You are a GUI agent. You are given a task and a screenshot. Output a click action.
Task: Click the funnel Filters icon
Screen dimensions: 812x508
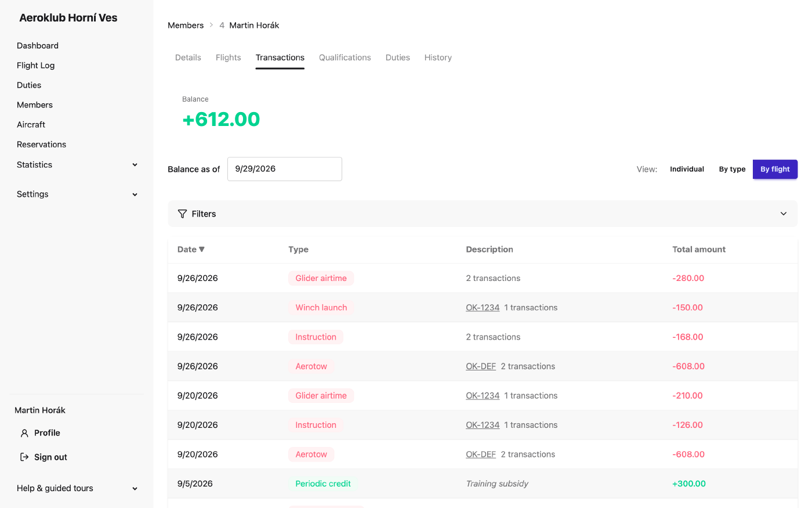click(x=182, y=214)
